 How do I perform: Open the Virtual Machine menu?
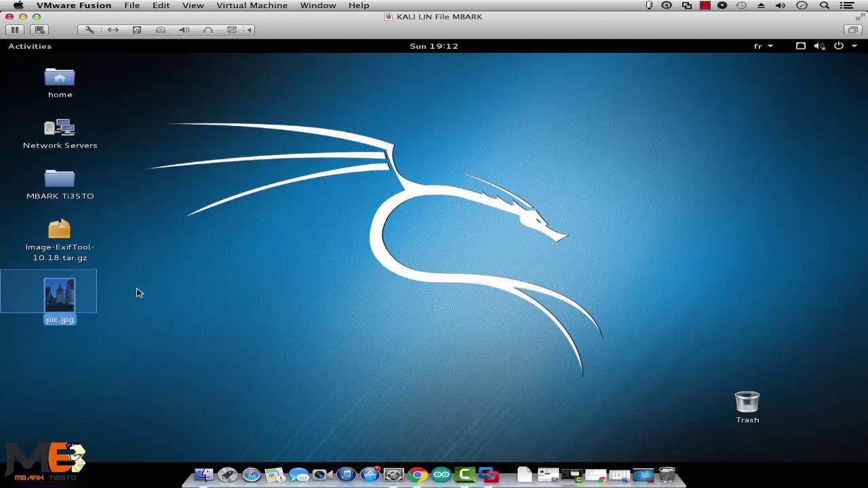tap(252, 5)
